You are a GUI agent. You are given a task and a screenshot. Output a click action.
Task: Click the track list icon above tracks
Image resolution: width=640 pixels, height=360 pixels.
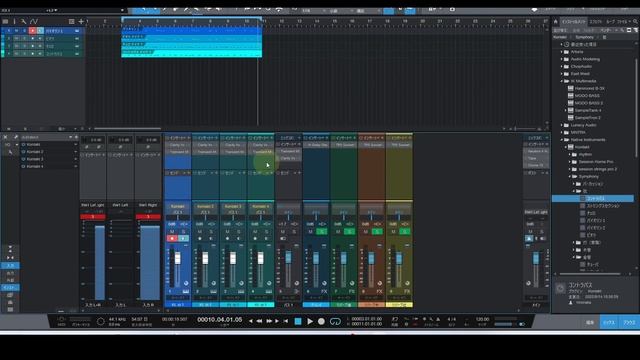click(x=5, y=21)
